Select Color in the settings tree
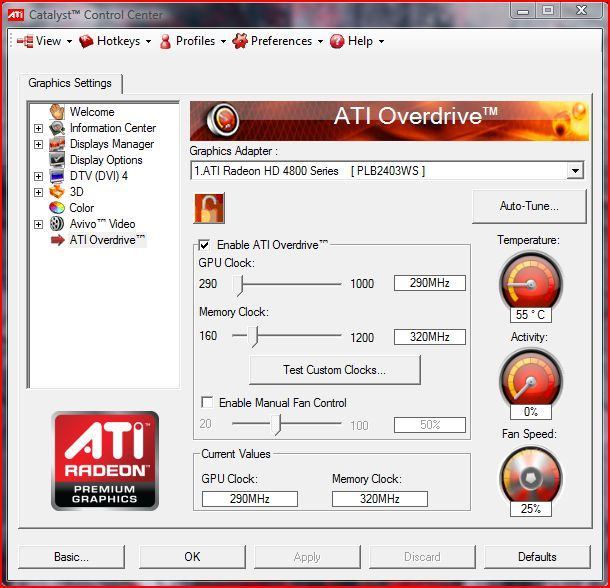The height and width of the screenshot is (588, 610). [82, 208]
